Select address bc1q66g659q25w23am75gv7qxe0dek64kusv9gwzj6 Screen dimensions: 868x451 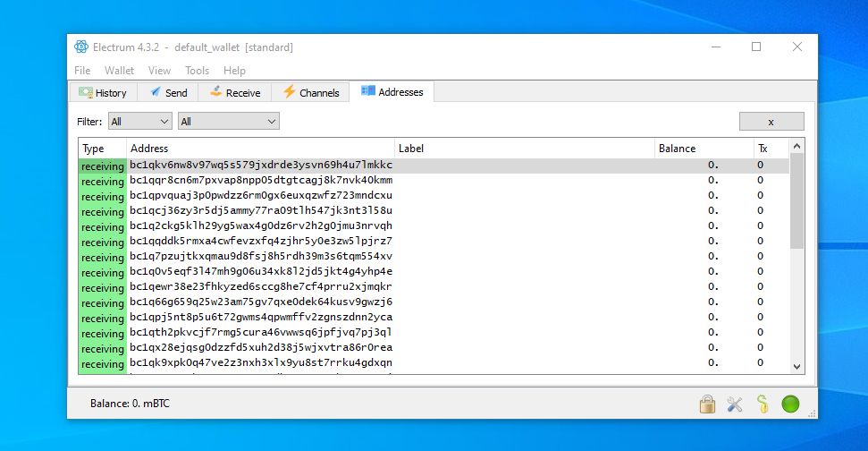coord(261,302)
